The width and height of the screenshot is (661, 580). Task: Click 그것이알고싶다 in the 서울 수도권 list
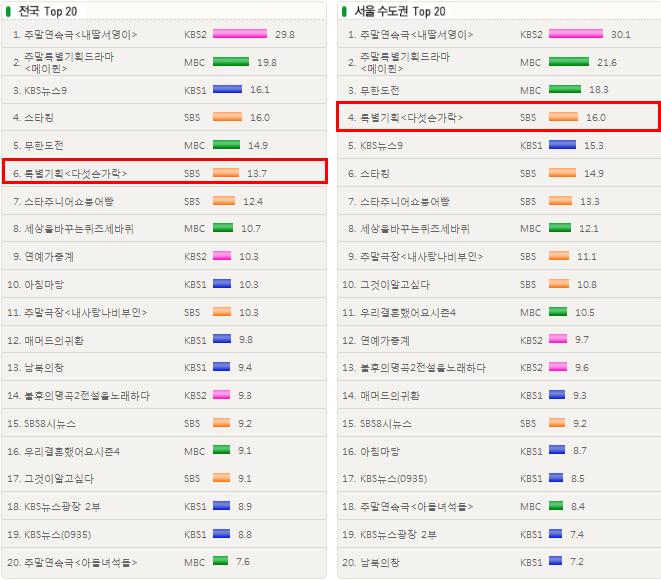tap(395, 284)
